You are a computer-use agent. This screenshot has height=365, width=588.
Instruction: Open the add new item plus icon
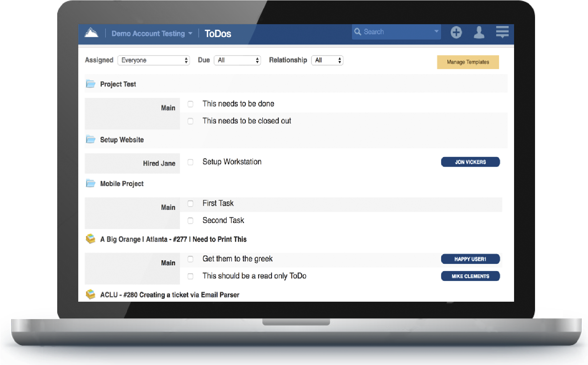click(456, 32)
